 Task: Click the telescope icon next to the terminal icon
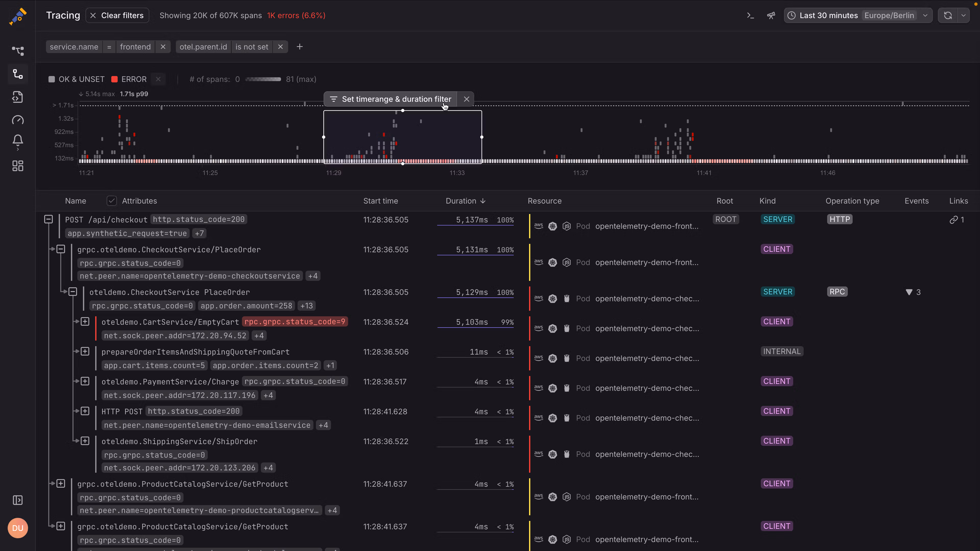click(771, 15)
